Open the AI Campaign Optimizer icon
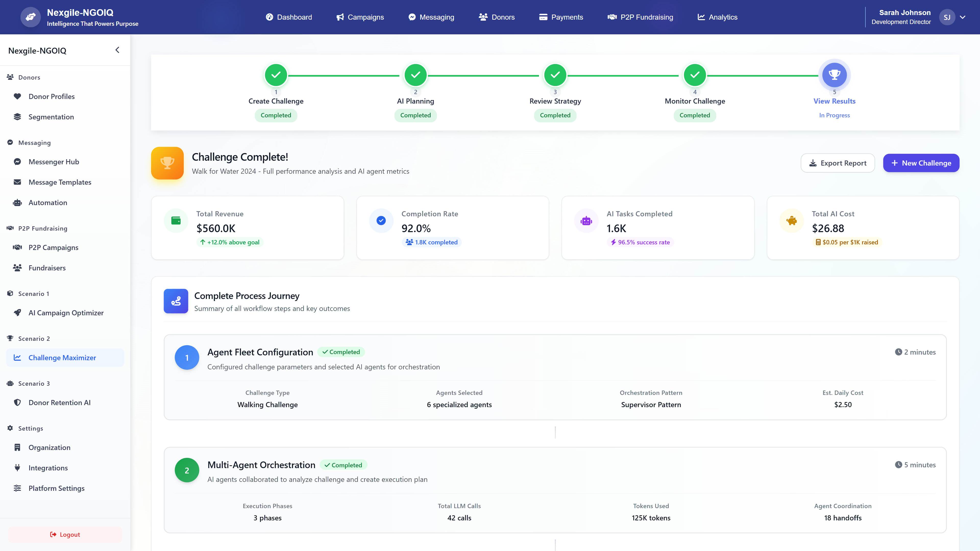The image size is (980, 551). 18,312
